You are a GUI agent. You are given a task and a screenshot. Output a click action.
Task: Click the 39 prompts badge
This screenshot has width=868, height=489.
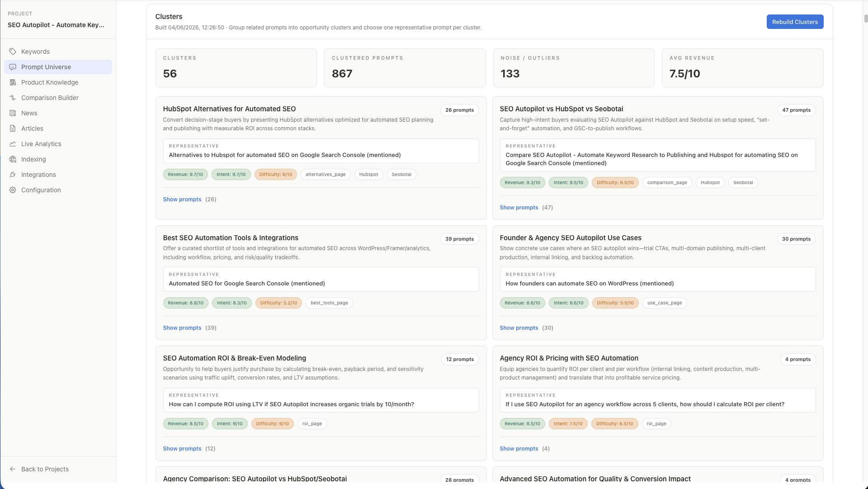tap(459, 239)
